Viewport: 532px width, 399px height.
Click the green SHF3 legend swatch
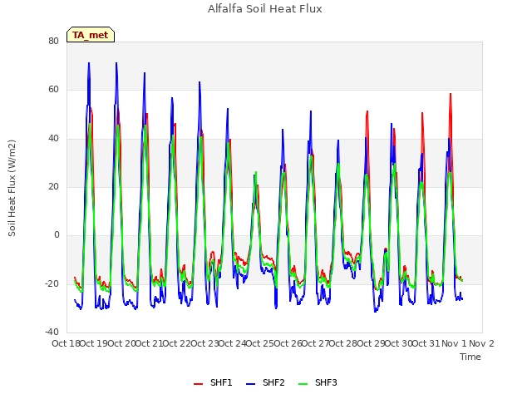point(303,384)
